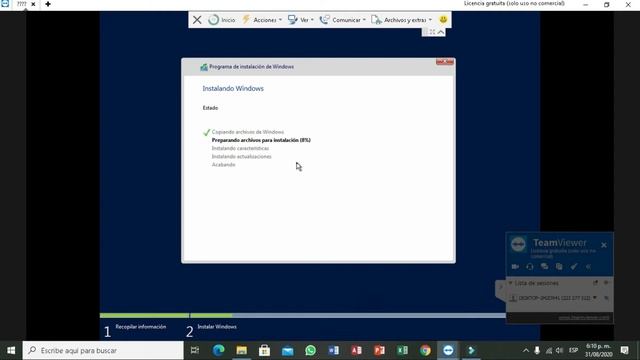Image resolution: width=640 pixels, height=360 pixels.
Task: Click the ESP language indicator
Action: [573, 350]
